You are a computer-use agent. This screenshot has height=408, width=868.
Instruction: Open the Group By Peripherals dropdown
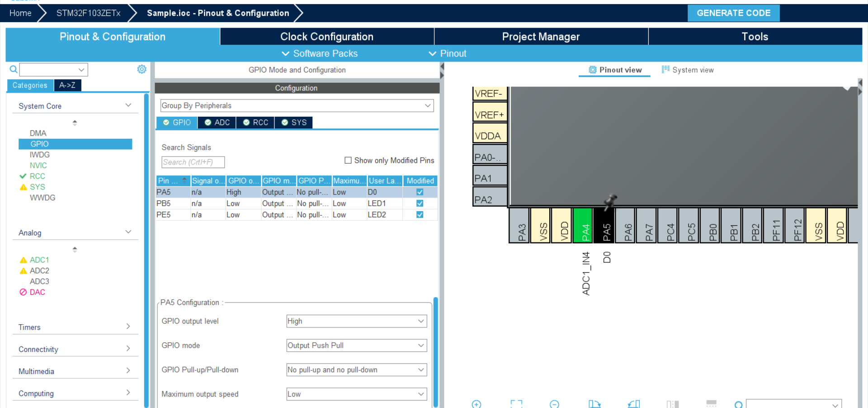(297, 105)
